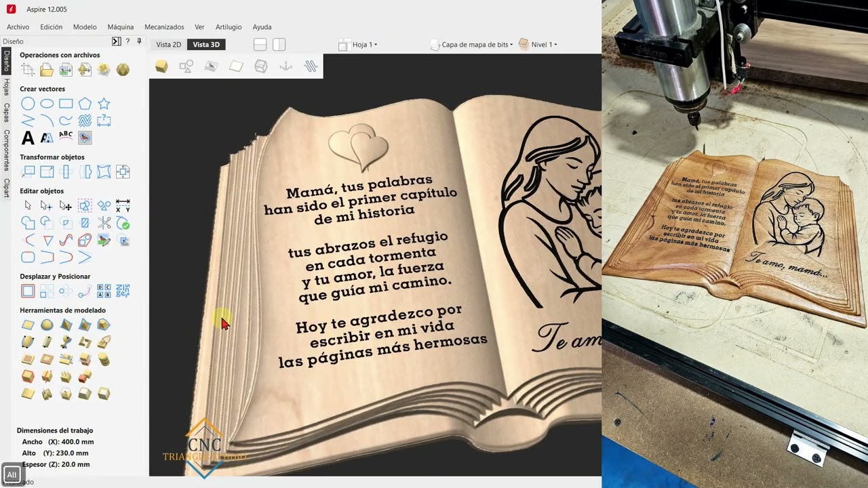Click the measure X Y tool
Screen dimensions: 868x488
coord(123,205)
